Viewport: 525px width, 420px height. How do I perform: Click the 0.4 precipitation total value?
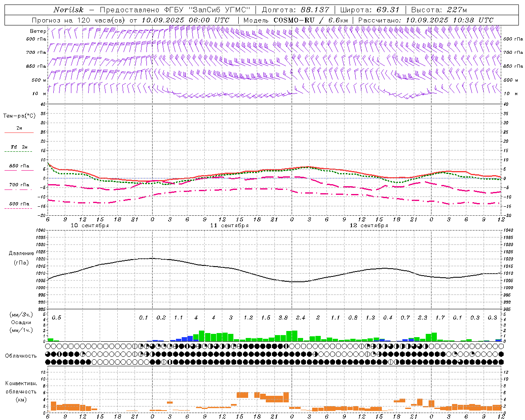(388, 318)
